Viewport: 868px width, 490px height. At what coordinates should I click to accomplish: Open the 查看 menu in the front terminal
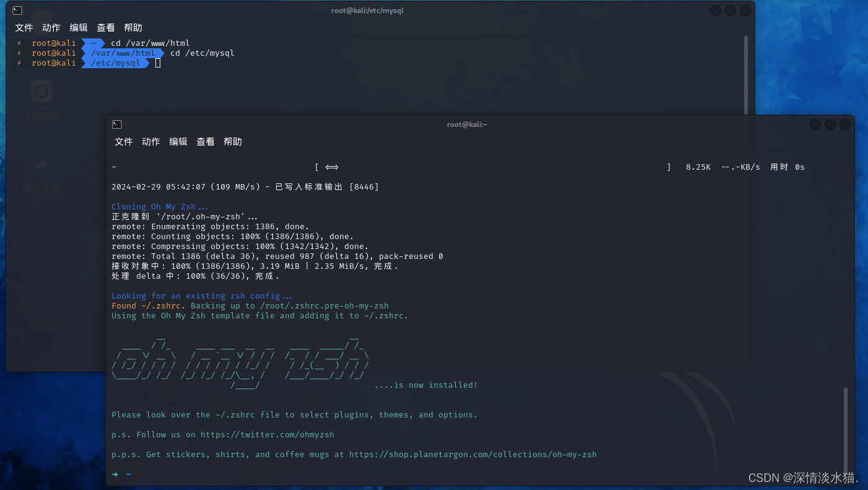point(206,141)
